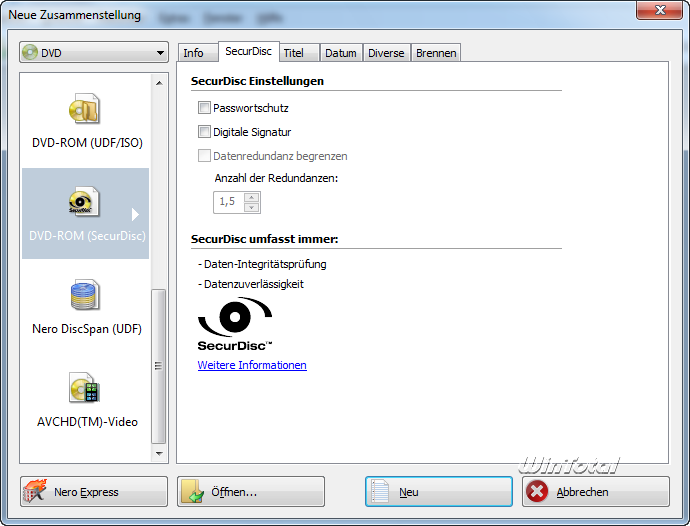
Task: Cancel with the Abbrechen button
Action: tap(596, 492)
